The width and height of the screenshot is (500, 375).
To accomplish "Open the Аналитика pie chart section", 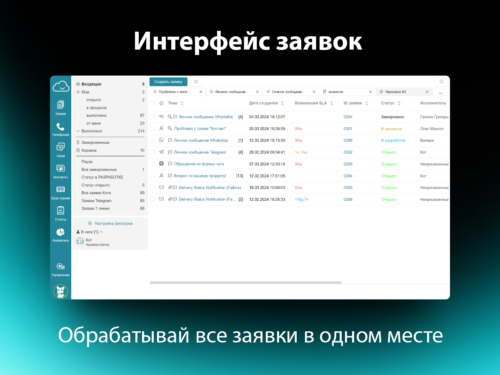I will tap(60, 235).
